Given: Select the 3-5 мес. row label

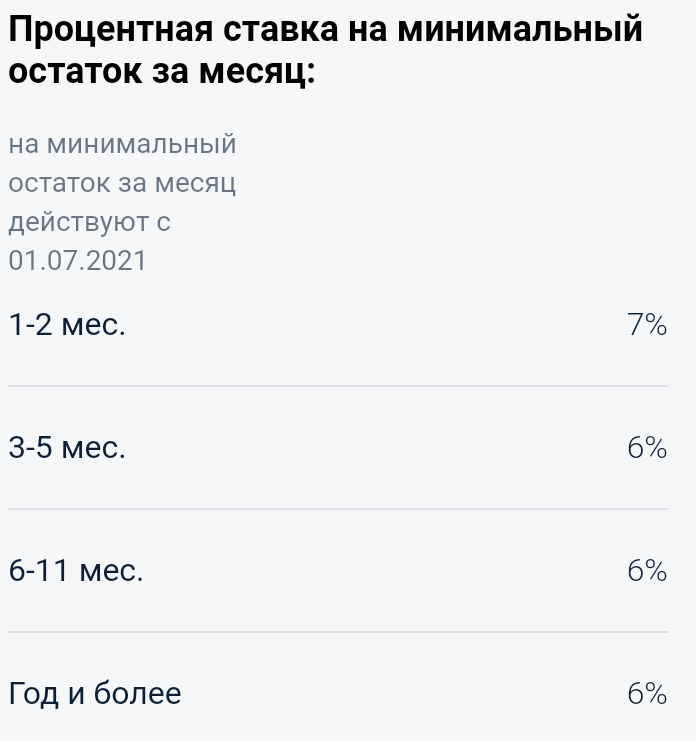Looking at the screenshot, I should 67,447.
